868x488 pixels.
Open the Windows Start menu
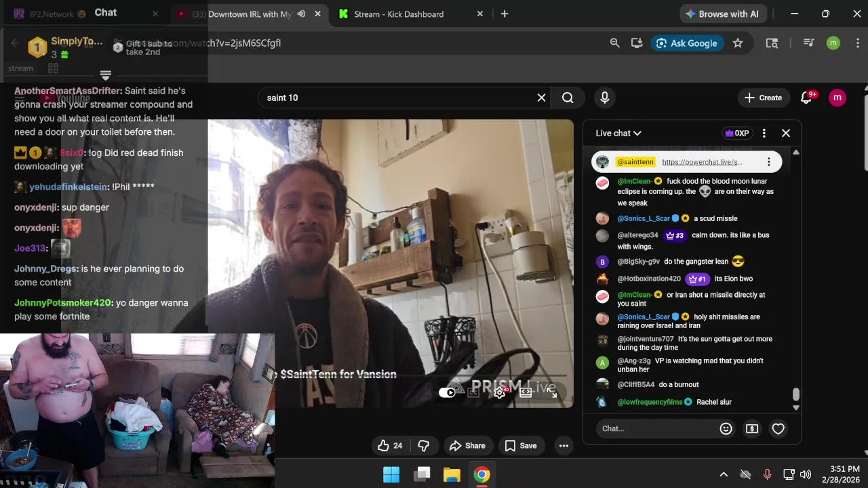coord(391,474)
